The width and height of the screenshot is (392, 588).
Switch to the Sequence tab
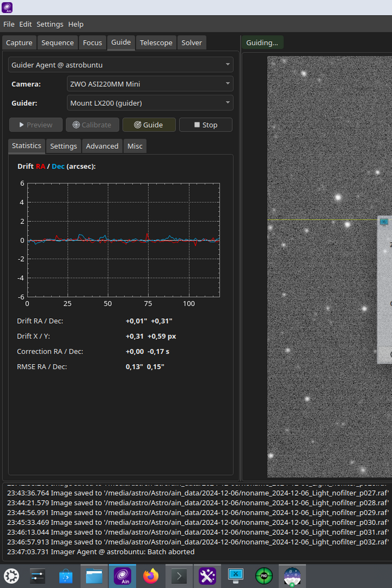coord(58,43)
